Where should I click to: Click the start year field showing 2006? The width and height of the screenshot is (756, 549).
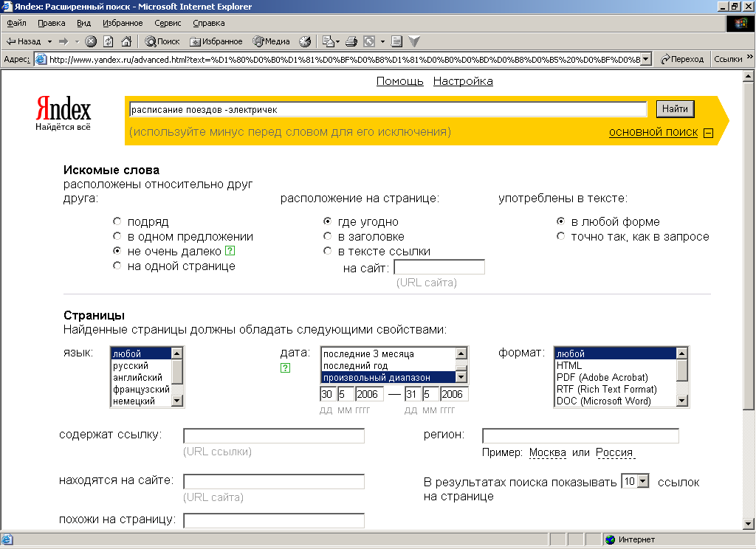coord(369,394)
